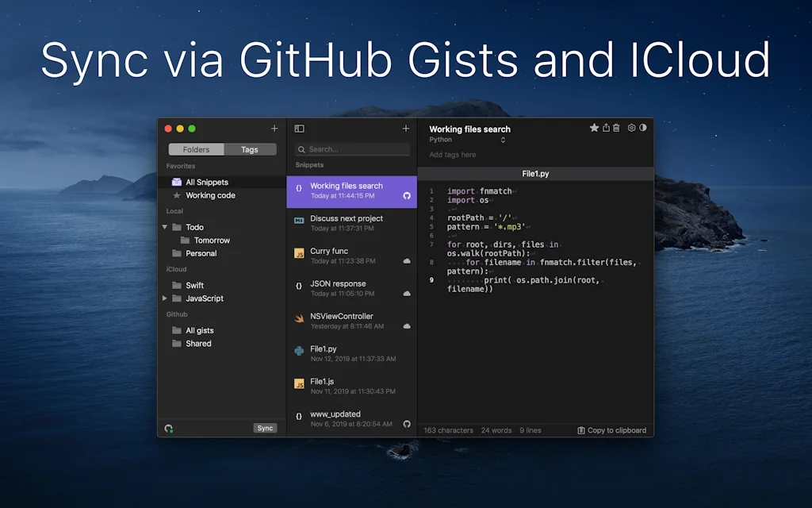The width and height of the screenshot is (812, 508).
Task: Delete snippet using the trash icon
Action: click(617, 128)
